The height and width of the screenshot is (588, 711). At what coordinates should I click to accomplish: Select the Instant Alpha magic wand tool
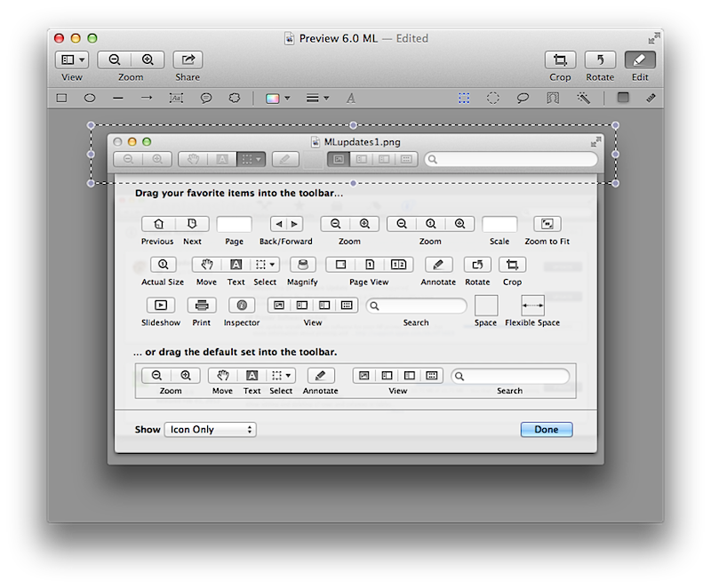tap(584, 99)
